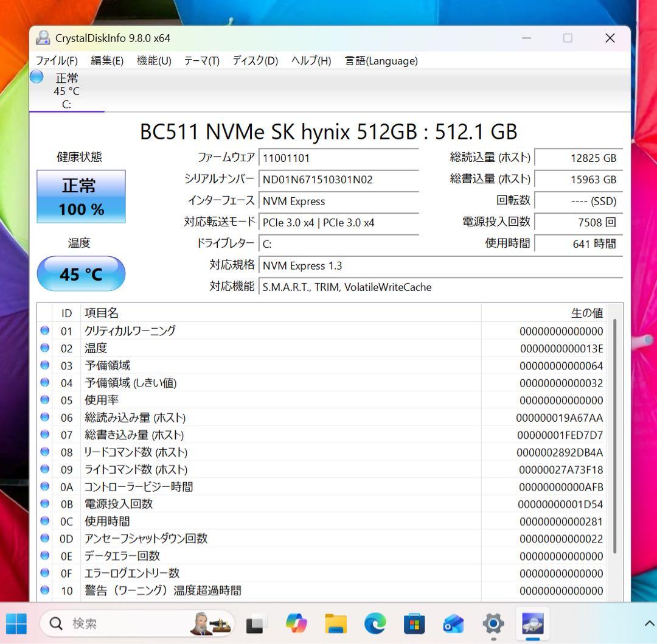Click status orb of row 06 総読み込み量
Image resolution: width=657 pixels, height=644 pixels.
pyautogui.click(x=45, y=417)
